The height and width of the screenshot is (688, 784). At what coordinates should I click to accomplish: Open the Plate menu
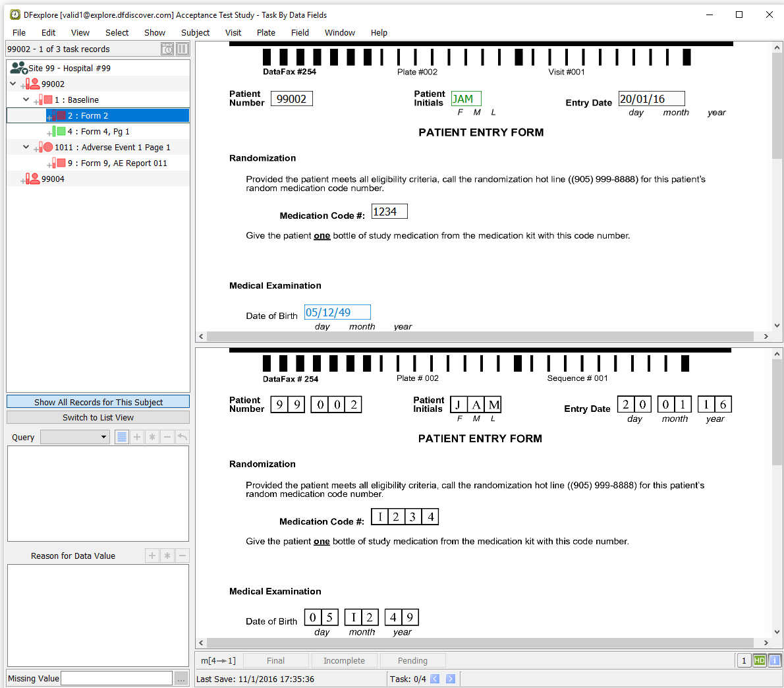pyautogui.click(x=266, y=32)
